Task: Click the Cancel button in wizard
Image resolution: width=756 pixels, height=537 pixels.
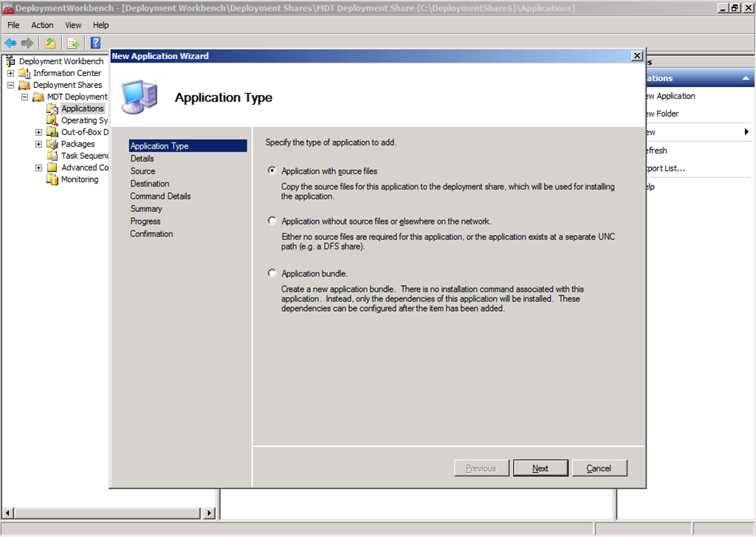Action: pos(598,468)
